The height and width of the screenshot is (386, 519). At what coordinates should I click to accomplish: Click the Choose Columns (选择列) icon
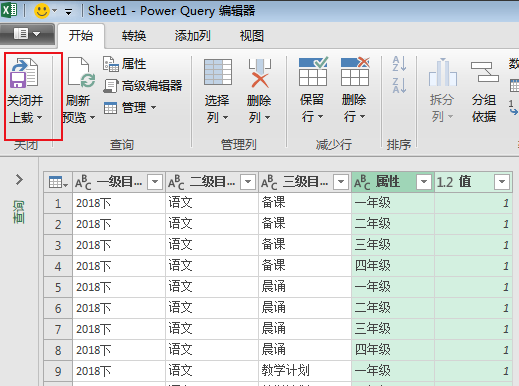coord(218,72)
